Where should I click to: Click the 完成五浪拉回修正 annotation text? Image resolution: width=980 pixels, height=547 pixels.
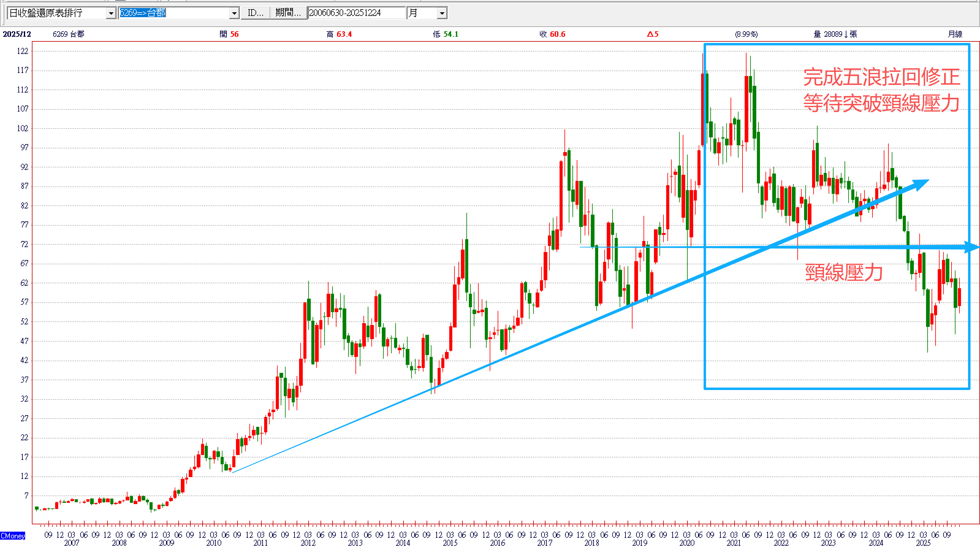click(881, 77)
